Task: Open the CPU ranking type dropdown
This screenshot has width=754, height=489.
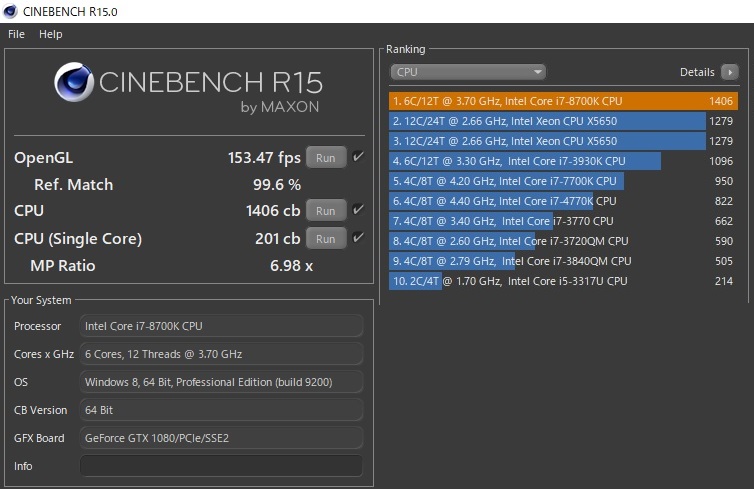Action: tap(468, 72)
